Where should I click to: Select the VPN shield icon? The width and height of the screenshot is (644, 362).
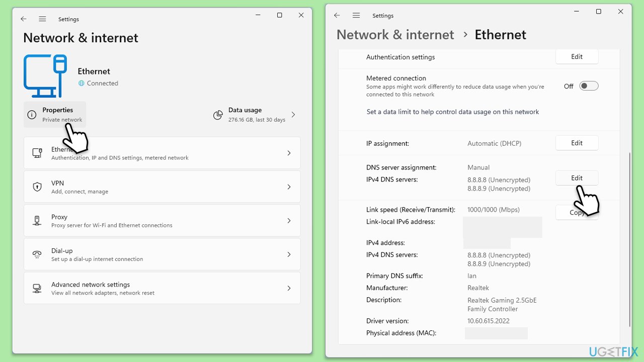(37, 186)
